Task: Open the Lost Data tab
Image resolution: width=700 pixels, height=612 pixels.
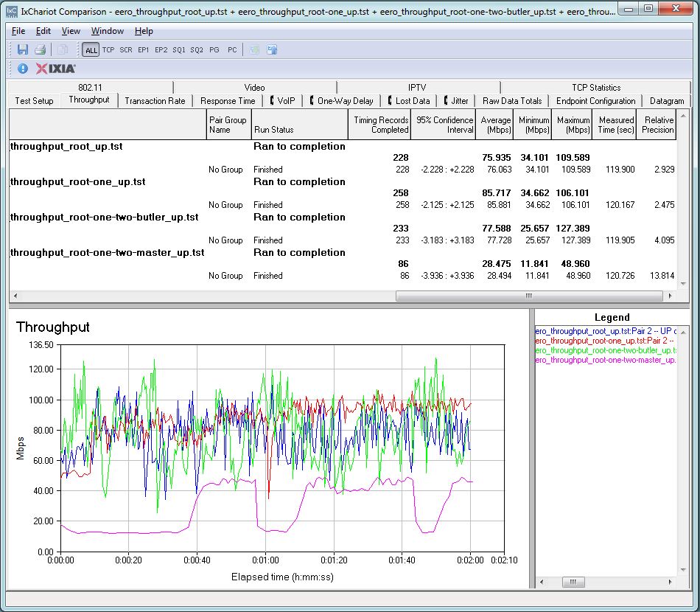Action: click(x=409, y=101)
